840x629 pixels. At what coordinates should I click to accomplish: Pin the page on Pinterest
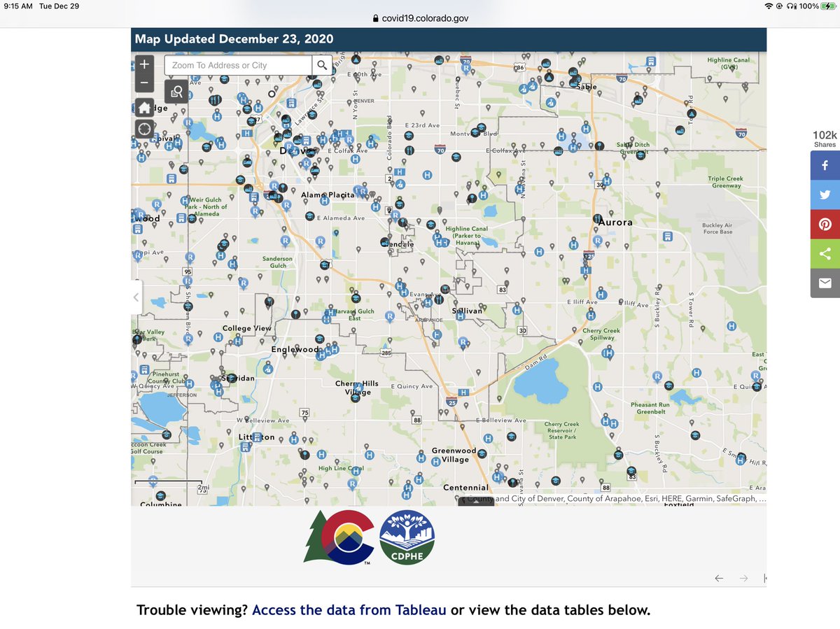click(x=825, y=224)
